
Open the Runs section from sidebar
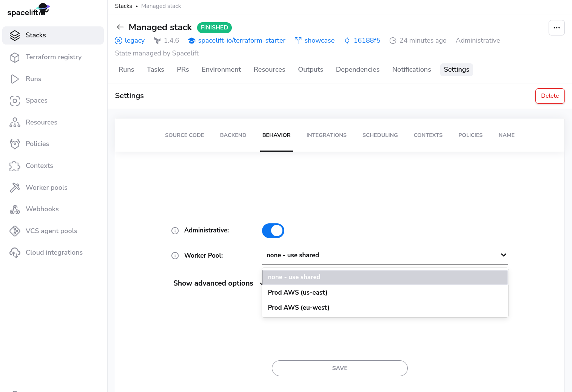pyautogui.click(x=15, y=79)
